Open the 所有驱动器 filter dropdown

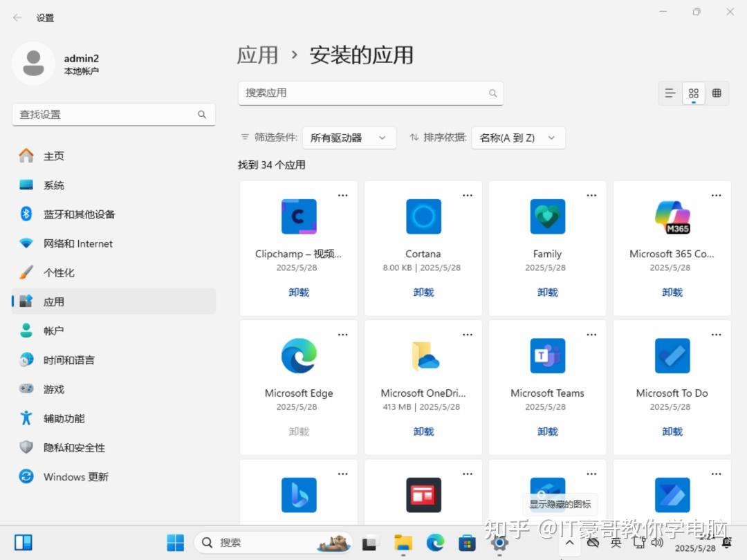click(x=349, y=138)
